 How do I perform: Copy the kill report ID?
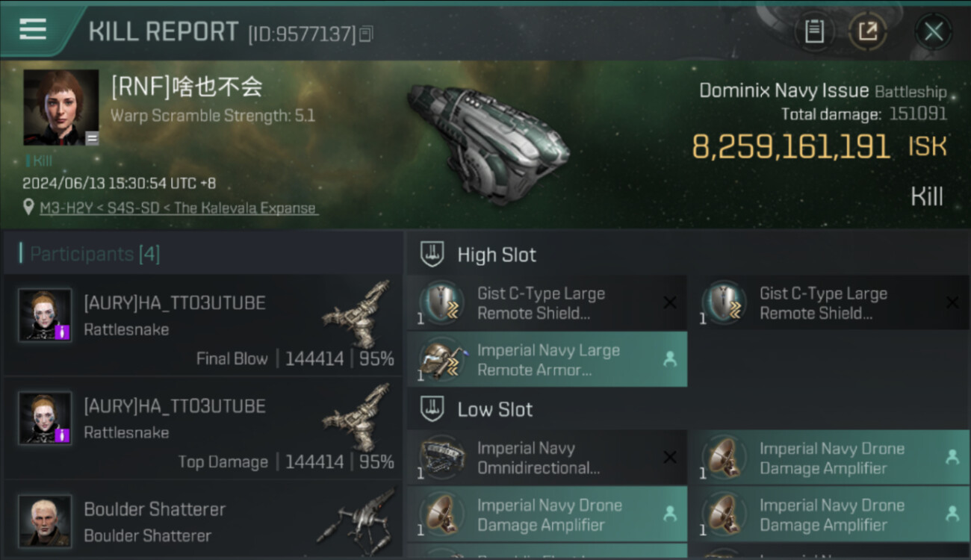tap(366, 34)
